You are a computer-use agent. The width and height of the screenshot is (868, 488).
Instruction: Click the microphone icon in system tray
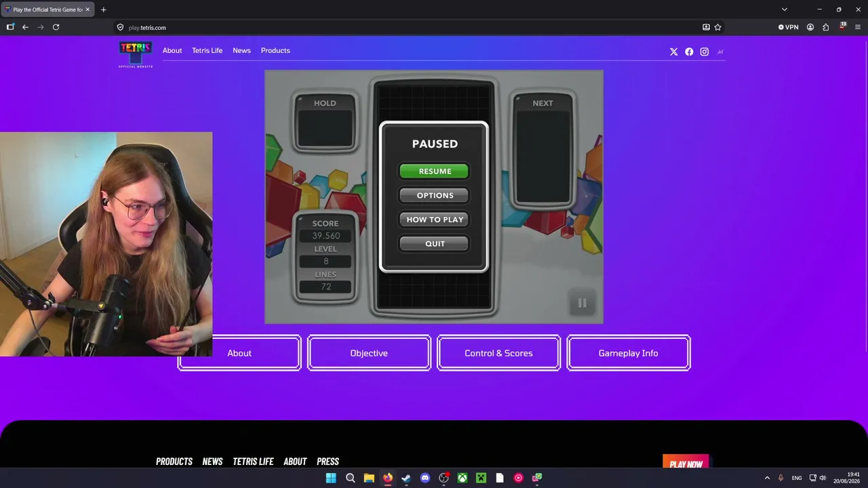click(781, 478)
